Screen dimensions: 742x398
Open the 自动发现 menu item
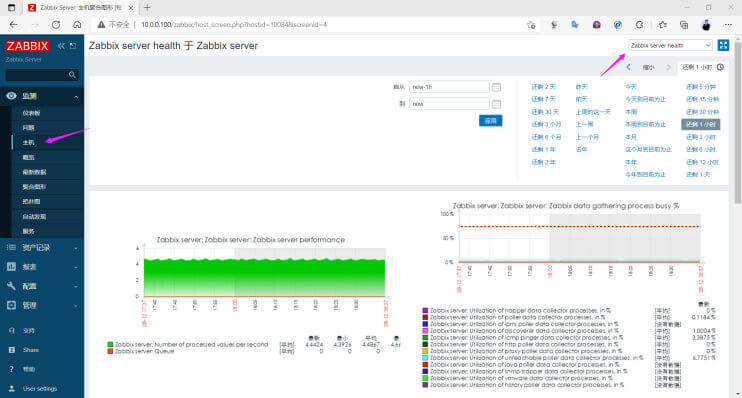(34, 217)
